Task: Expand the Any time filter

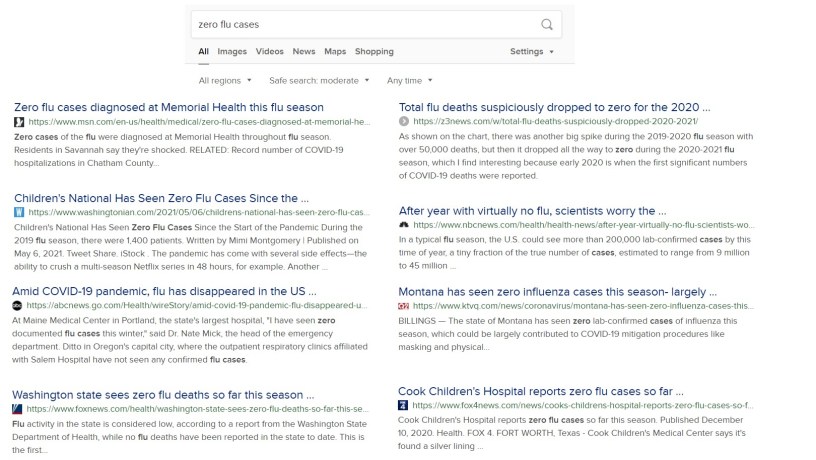Action: point(410,80)
